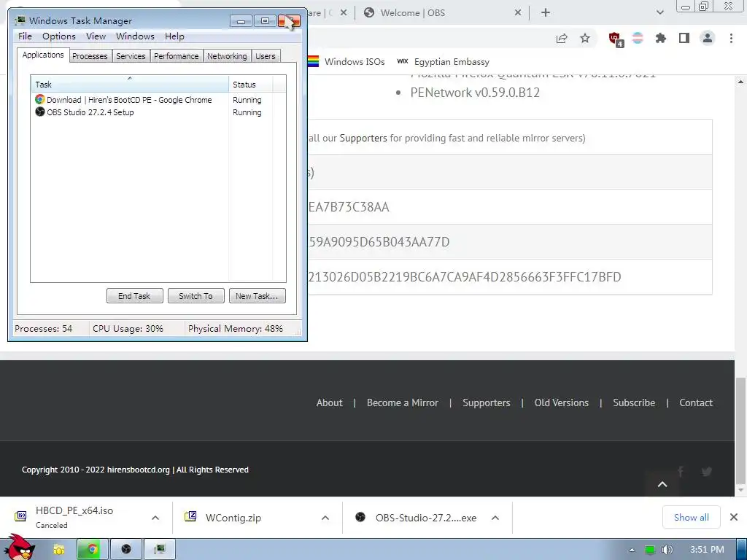This screenshot has height=560, width=747.
Task: Open the Chrome profile avatar
Action: (x=708, y=38)
